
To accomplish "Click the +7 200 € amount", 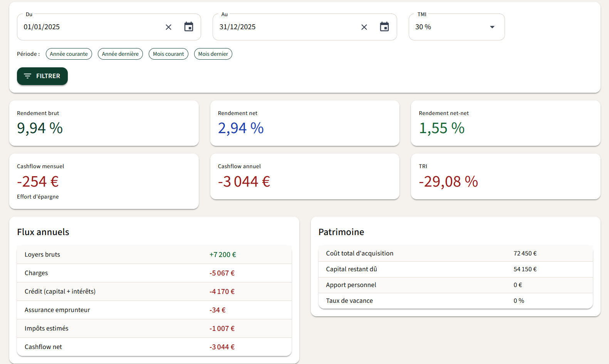I will 223,255.
